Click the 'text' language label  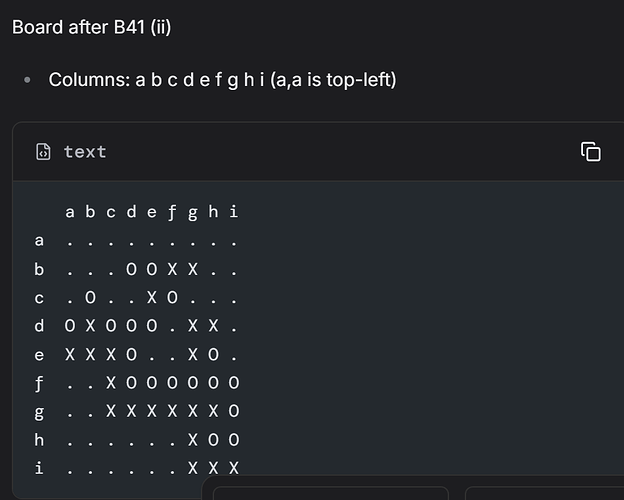(85, 152)
